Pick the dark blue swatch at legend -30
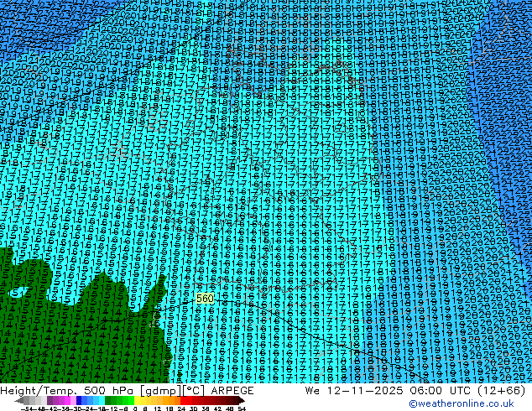This screenshot has height=411, width=532. 79,400
